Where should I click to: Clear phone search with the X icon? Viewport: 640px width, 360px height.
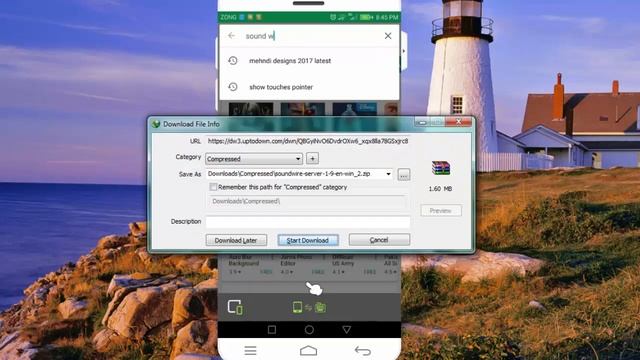[388, 36]
